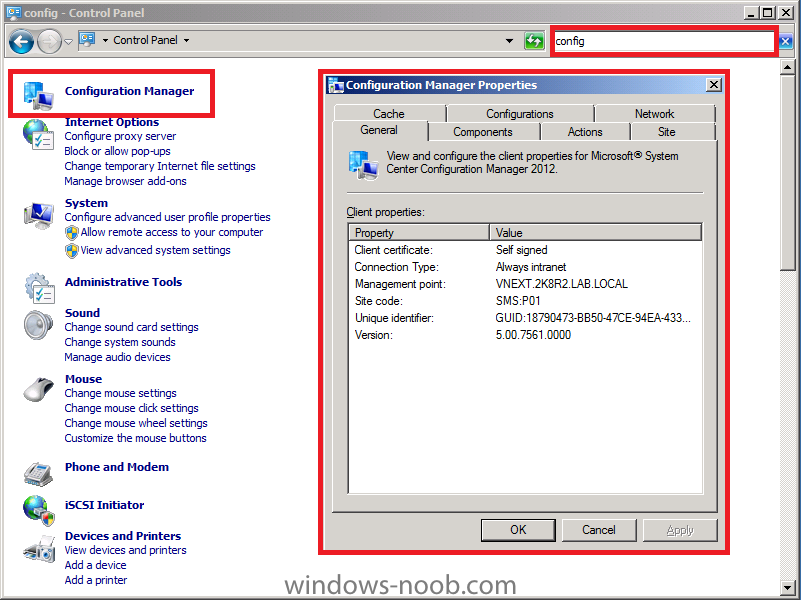The height and width of the screenshot is (600, 801).
Task: Click the OK button
Action: tap(518, 530)
